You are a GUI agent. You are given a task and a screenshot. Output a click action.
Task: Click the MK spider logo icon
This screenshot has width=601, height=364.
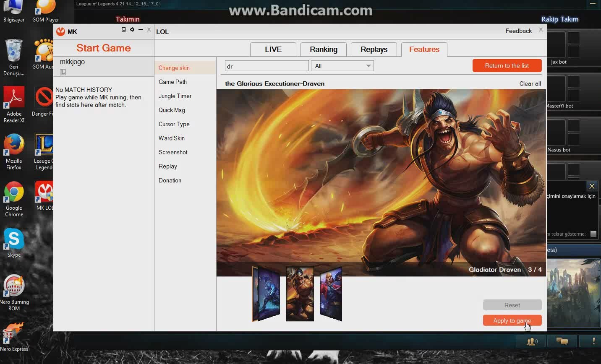click(60, 31)
